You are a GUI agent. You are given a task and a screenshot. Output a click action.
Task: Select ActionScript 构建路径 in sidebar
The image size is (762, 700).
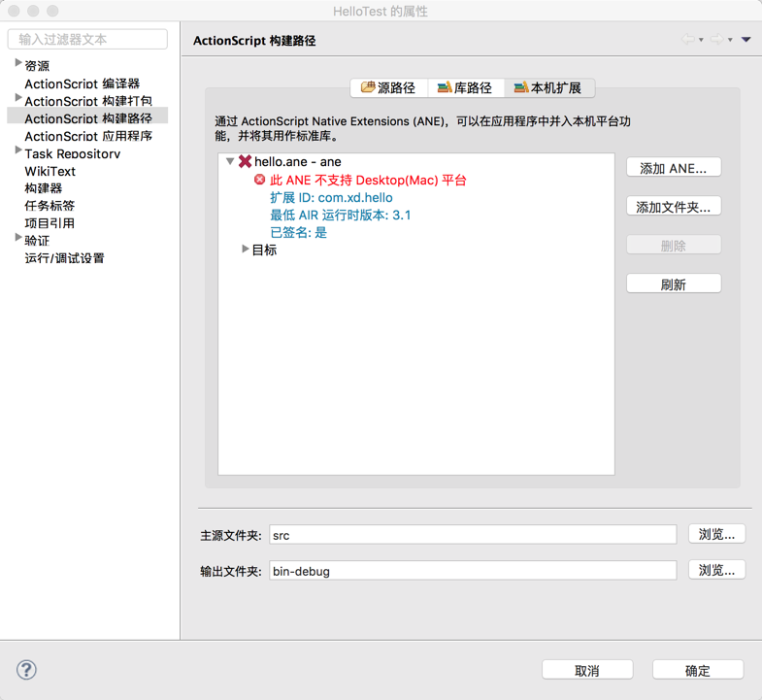tap(88, 118)
